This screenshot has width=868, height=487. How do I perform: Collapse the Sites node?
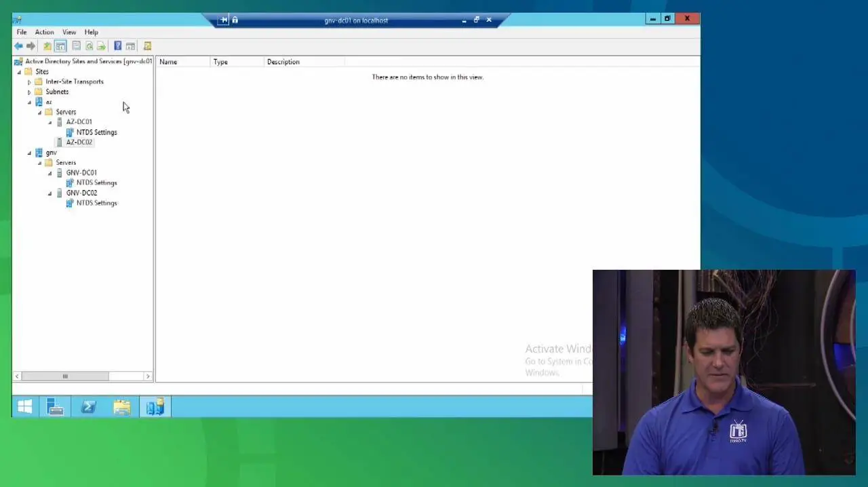click(x=19, y=72)
